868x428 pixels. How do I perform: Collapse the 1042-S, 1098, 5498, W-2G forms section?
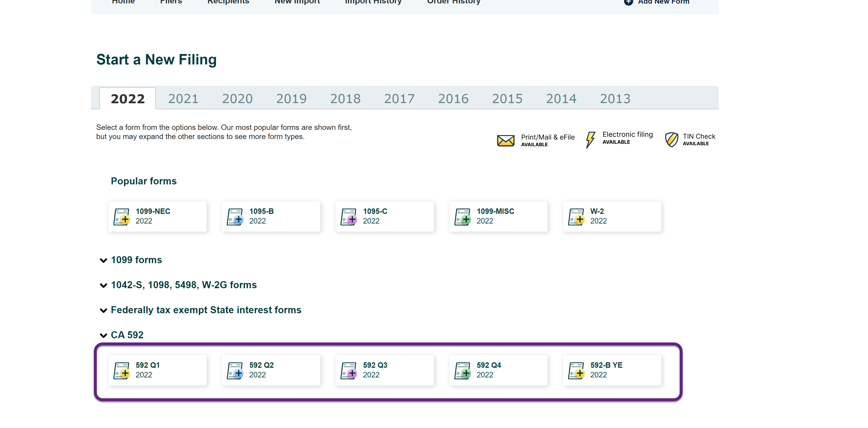(104, 285)
